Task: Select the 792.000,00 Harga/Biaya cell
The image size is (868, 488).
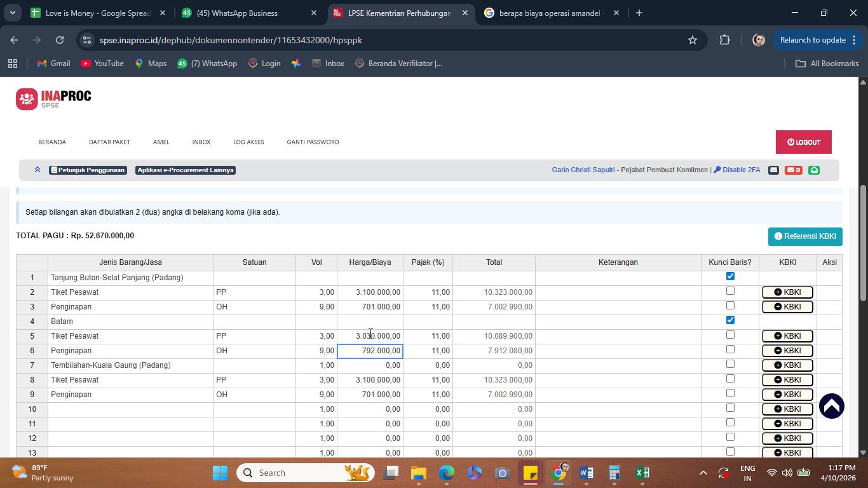Action: tap(370, 351)
